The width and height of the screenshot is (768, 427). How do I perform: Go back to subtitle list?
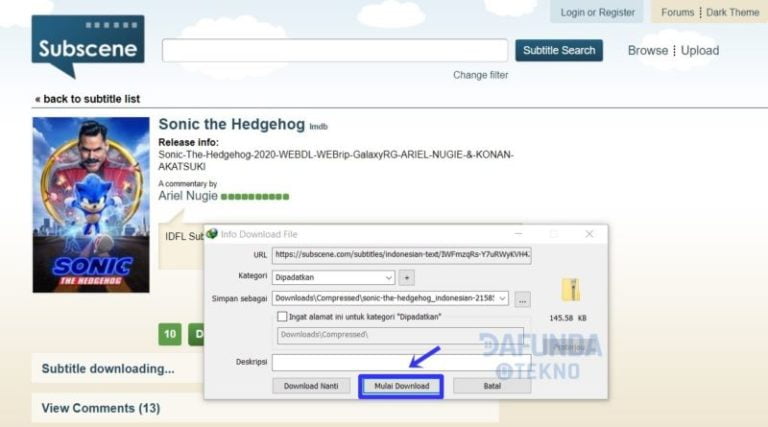coord(88,99)
